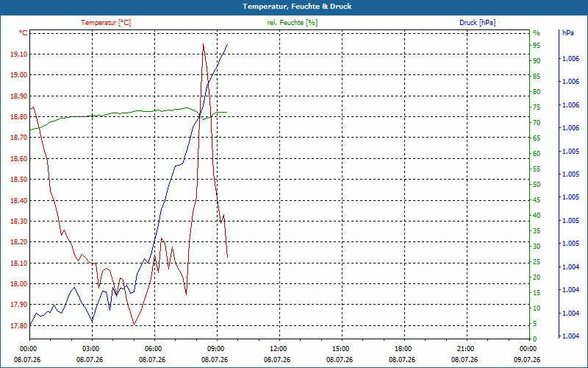The image size is (588, 368).
Task: Click the green % axis unit label
Action: pyautogui.click(x=537, y=33)
